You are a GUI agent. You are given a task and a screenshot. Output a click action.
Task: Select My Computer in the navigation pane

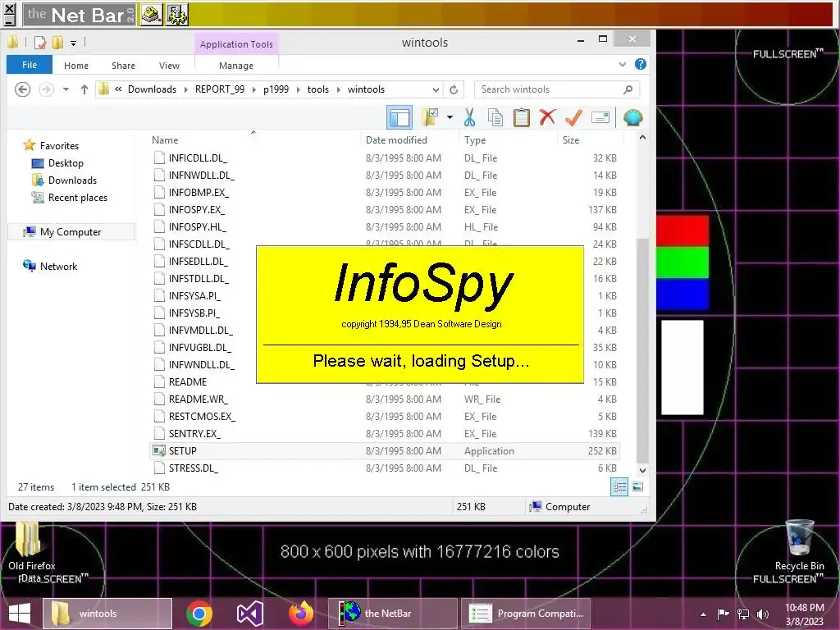[x=71, y=232]
